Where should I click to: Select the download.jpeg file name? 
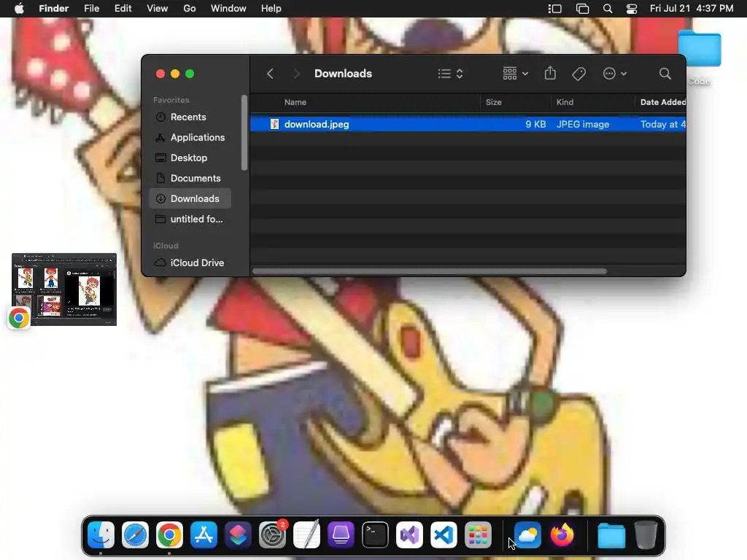(x=317, y=124)
